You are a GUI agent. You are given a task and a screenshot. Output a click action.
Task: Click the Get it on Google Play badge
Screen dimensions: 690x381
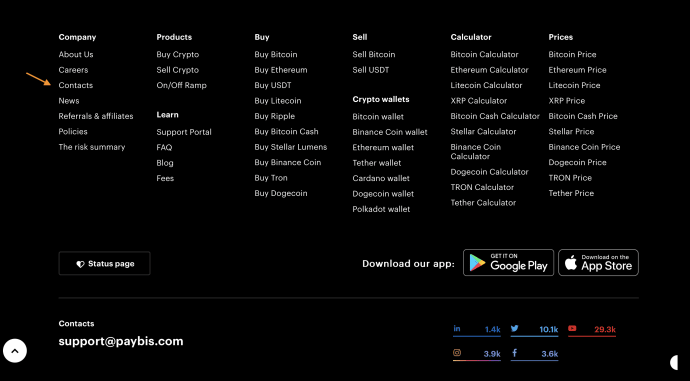point(508,263)
